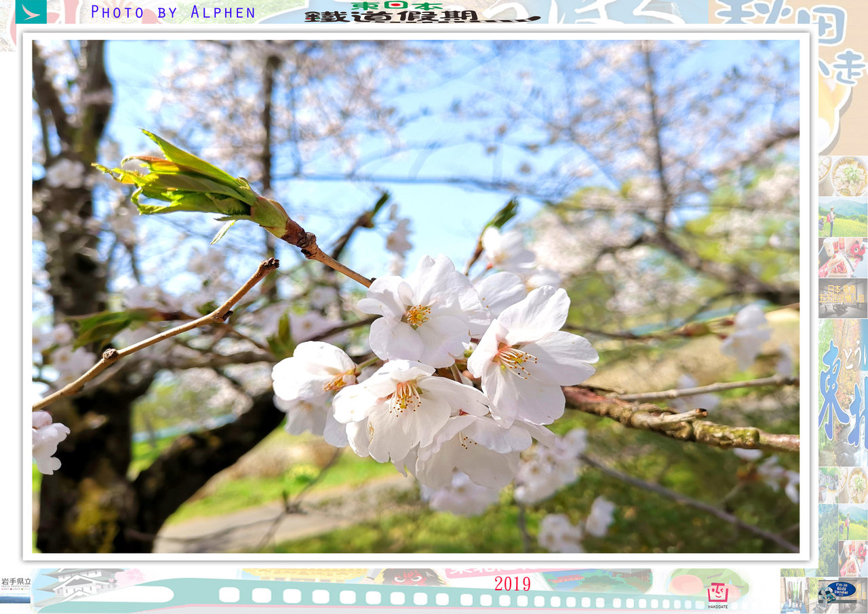Click the red food tray thumbnail
868x614 pixels.
point(842,258)
